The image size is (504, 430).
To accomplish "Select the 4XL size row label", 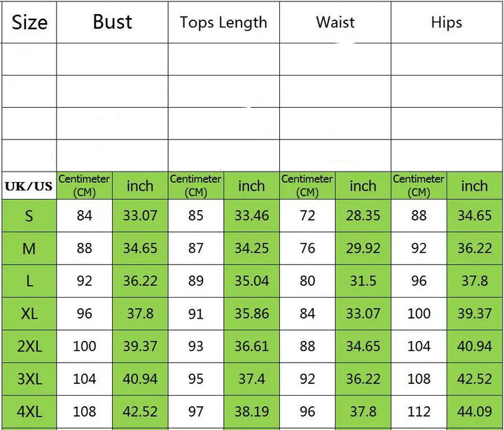I will (x=29, y=411).
